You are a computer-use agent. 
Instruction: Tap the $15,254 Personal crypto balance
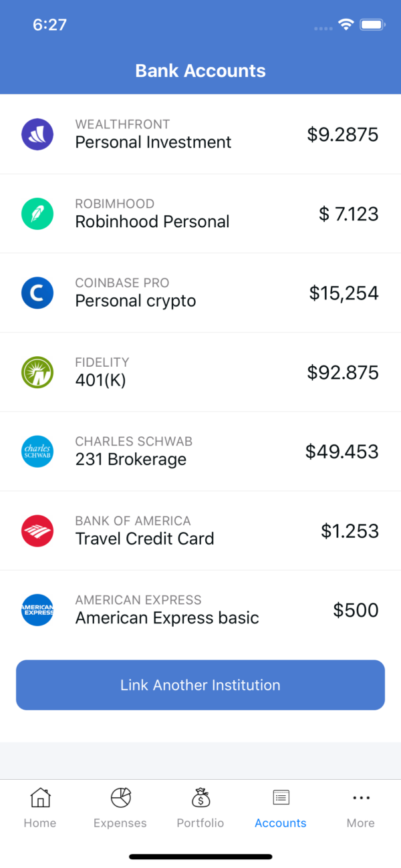(x=344, y=293)
